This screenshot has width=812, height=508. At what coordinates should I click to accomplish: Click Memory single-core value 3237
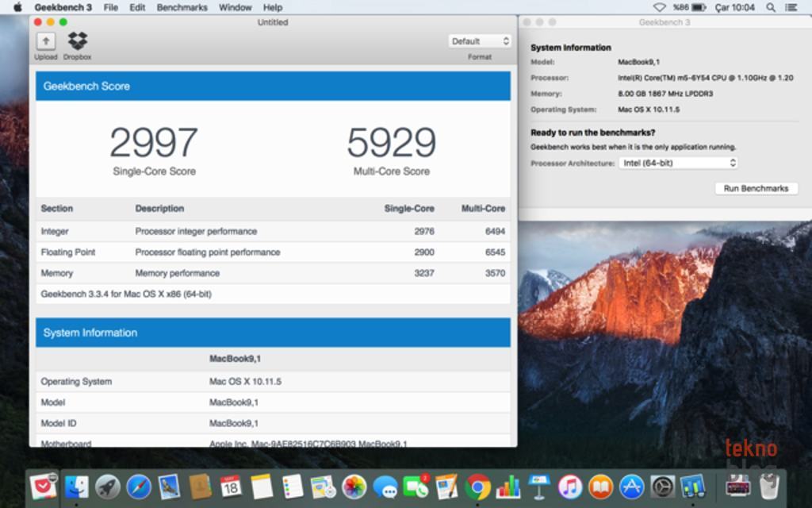coord(424,273)
